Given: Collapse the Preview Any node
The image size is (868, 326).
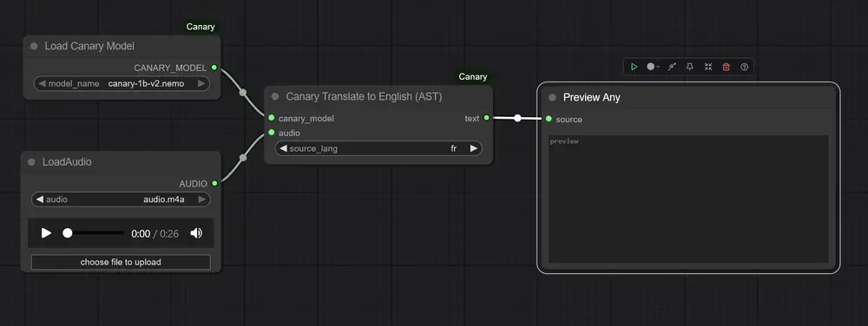Looking at the screenshot, I should tap(552, 97).
